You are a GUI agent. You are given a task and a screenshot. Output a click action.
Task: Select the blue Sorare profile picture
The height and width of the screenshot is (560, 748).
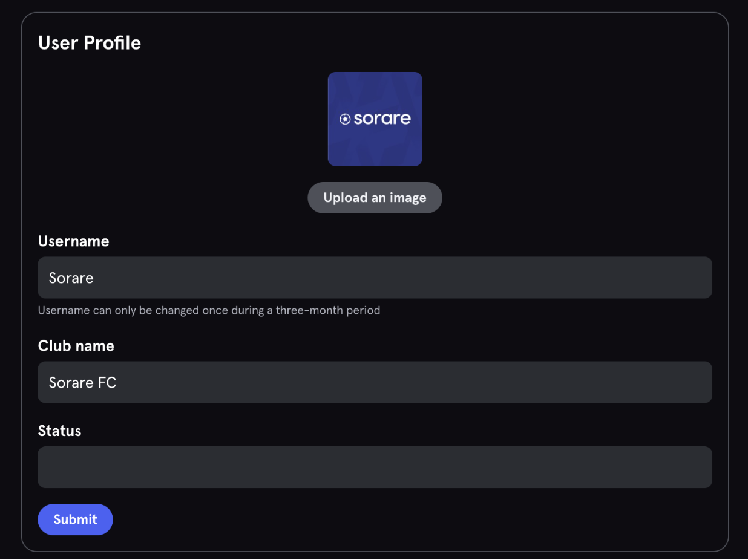[375, 119]
